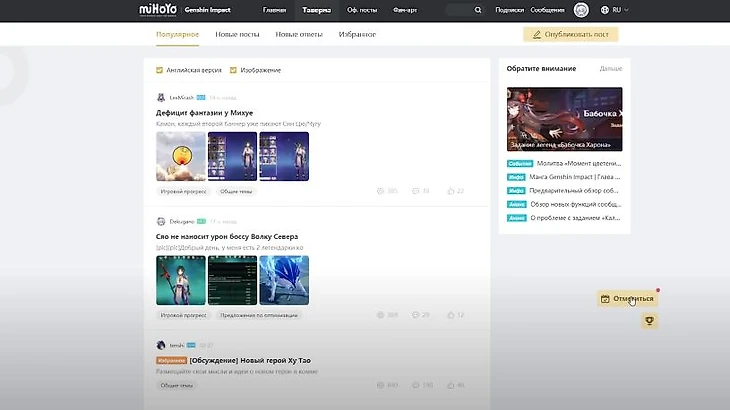Open Сообщения link
This screenshot has height=410, width=730.
coord(547,10)
